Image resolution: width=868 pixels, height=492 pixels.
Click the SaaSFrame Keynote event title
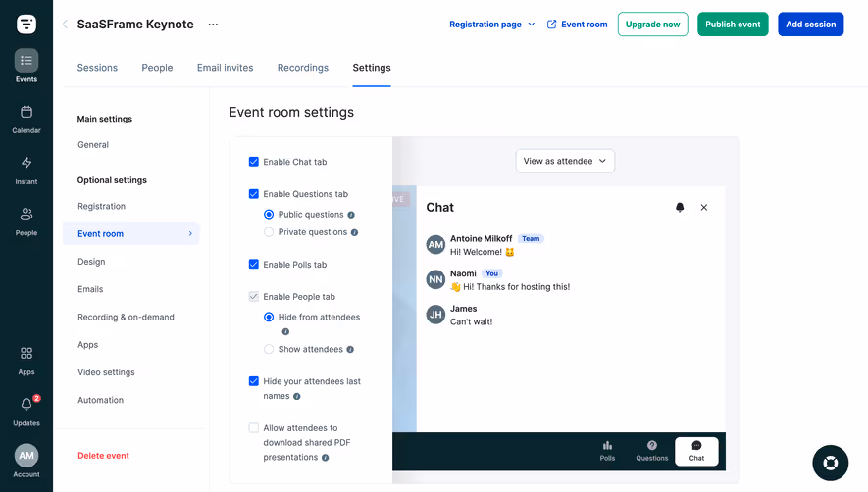click(x=135, y=24)
